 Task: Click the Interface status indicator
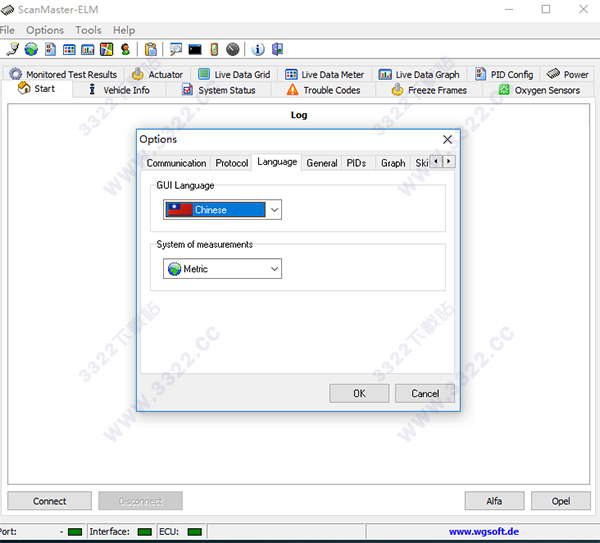click(145, 532)
